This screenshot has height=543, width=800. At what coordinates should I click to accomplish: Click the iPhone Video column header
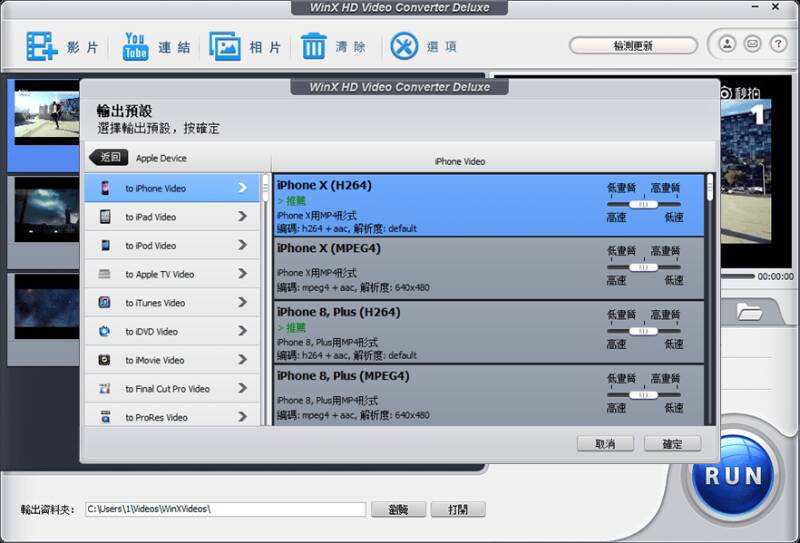[460, 161]
